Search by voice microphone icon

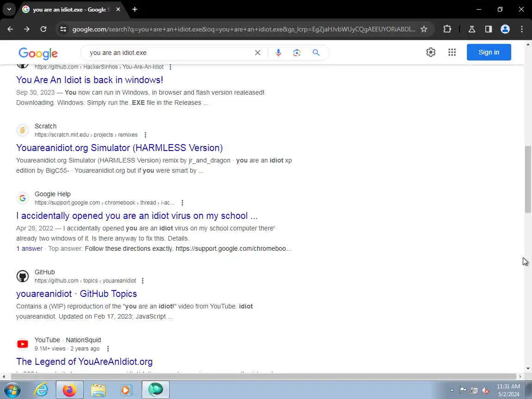pyautogui.click(x=278, y=53)
